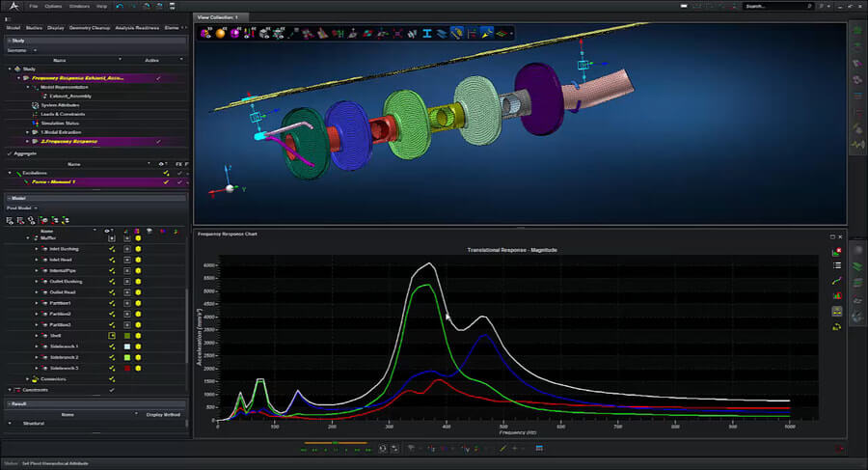
Task: Click the first selection icon under Post Model
Action: [x=11, y=220]
